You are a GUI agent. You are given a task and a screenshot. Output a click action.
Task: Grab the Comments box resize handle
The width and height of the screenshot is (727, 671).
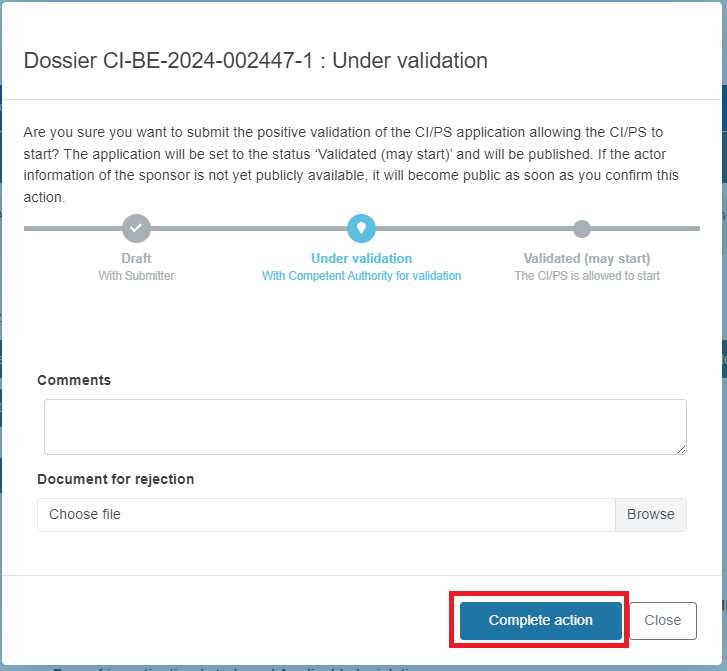[x=681, y=449]
